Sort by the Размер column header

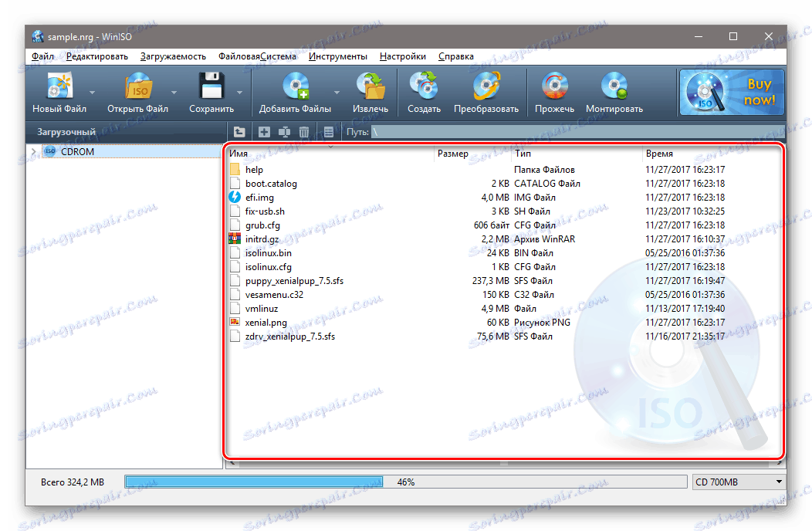tap(473, 154)
